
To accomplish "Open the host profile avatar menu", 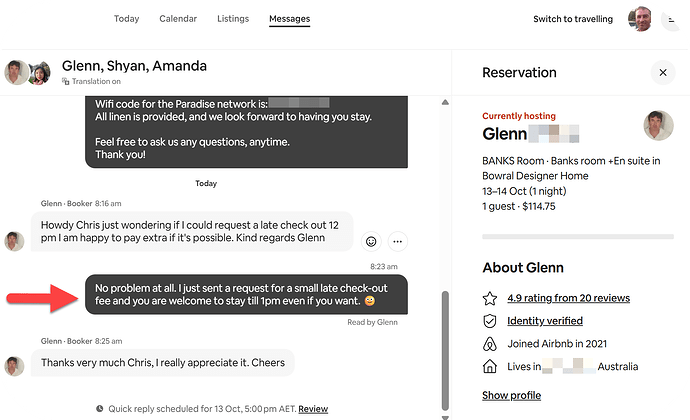I will (640, 19).
